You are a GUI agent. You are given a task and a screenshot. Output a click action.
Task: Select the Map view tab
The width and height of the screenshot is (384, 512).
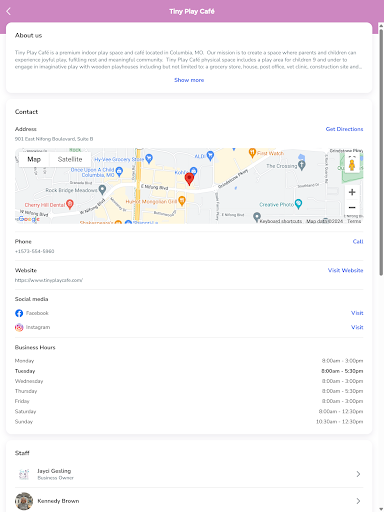(34, 159)
